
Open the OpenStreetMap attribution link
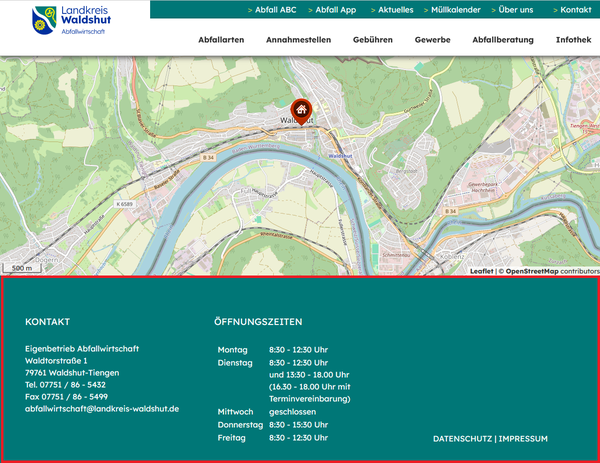(531, 271)
